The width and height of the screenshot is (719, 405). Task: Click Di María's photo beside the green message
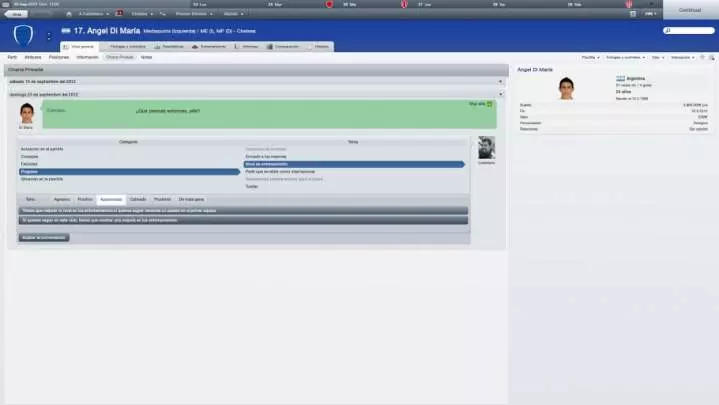tap(27, 113)
